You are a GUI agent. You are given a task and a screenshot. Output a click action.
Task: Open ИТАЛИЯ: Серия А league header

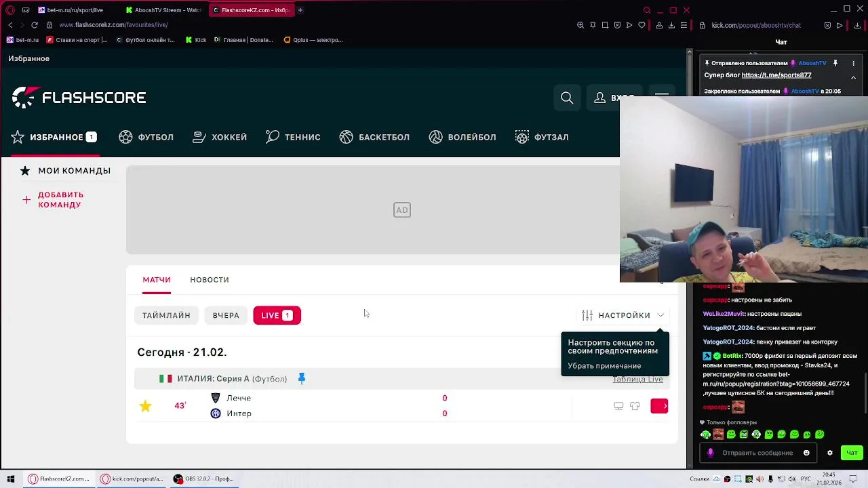[232, 379]
